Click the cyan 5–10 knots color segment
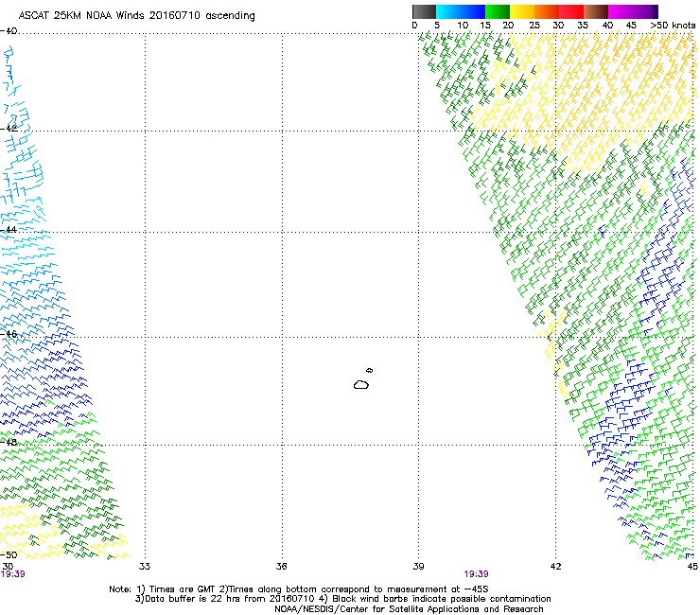 tap(447, 11)
